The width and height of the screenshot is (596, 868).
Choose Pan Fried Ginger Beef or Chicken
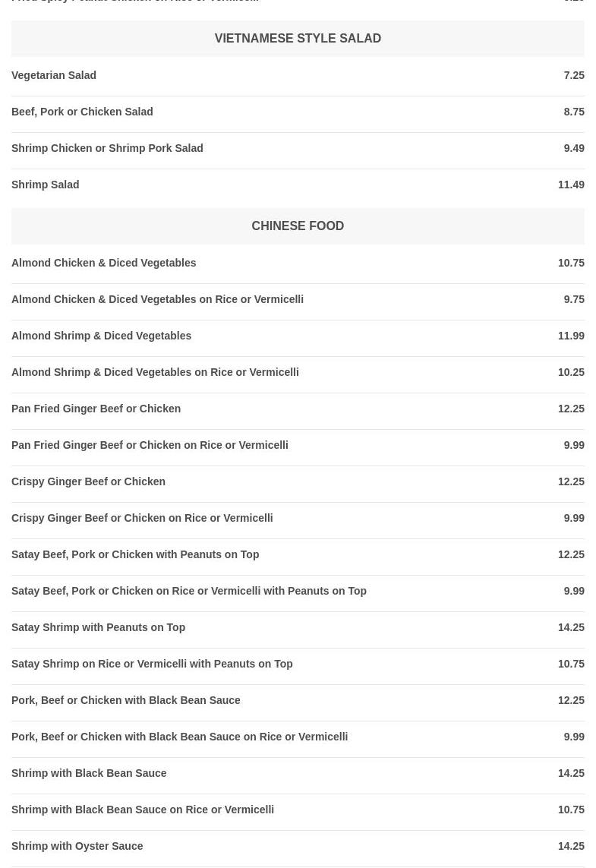coord(96,409)
